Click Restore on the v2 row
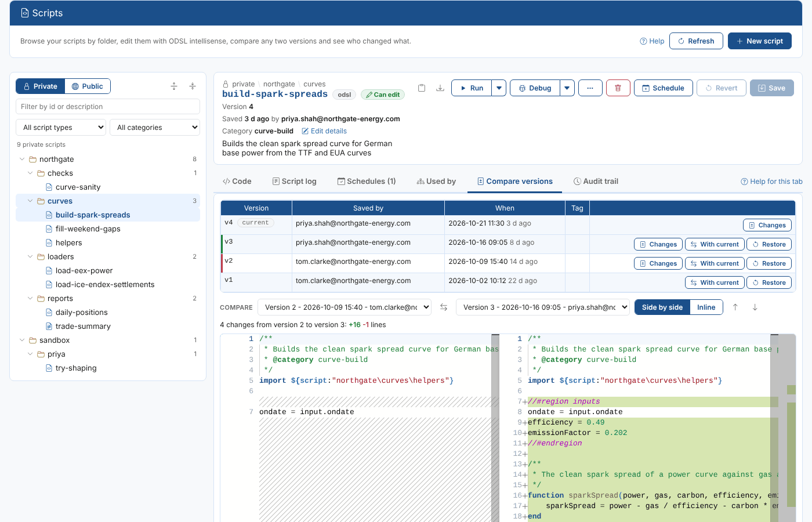The image size is (812, 522). [769, 263]
